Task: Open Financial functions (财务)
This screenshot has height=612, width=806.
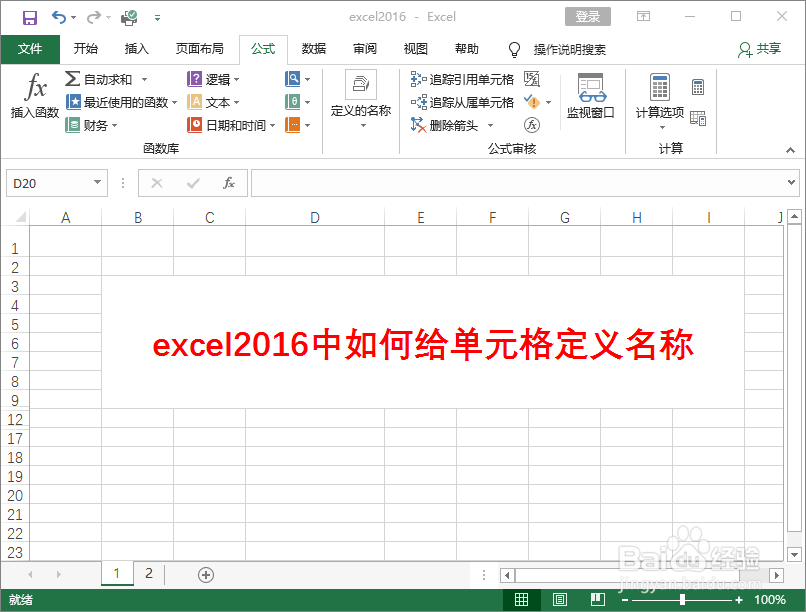Action: (91, 125)
